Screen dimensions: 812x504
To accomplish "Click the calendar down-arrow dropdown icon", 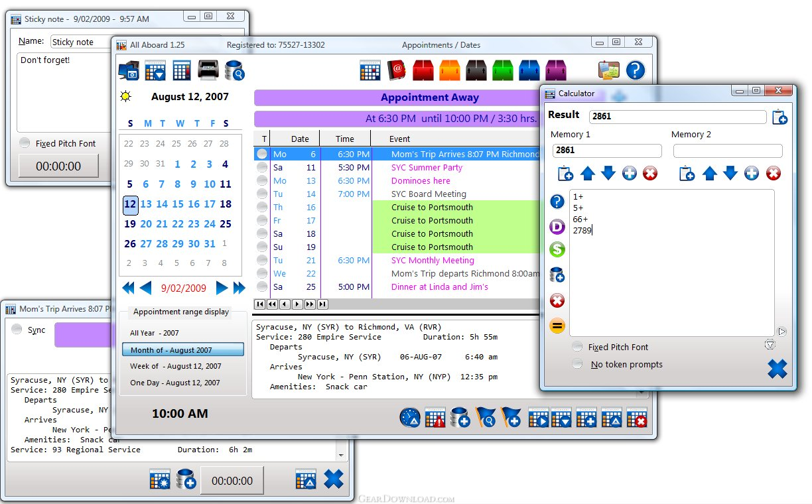I will point(155,70).
